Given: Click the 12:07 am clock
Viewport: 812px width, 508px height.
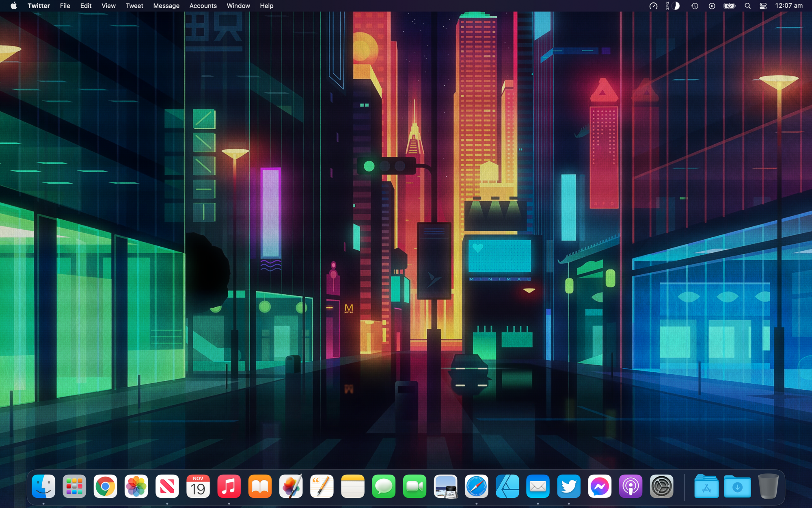Looking at the screenshot, I should [x=789, y=6].
